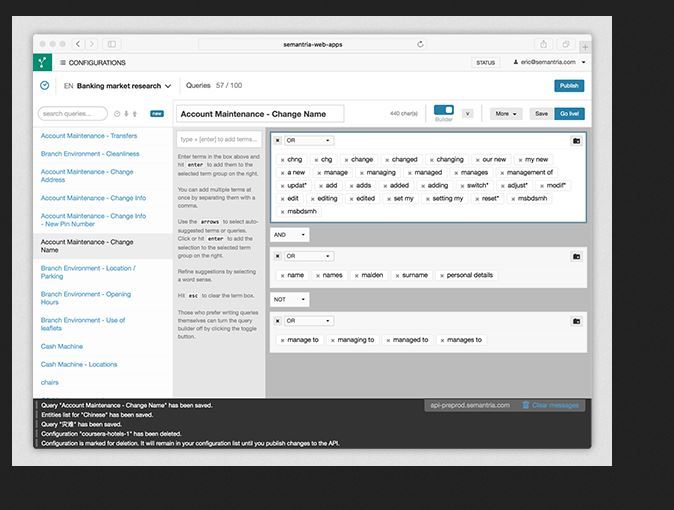This screenshot has height=510, width=674.
Task: Focus the search queries input field
Action: coord(73,114)
